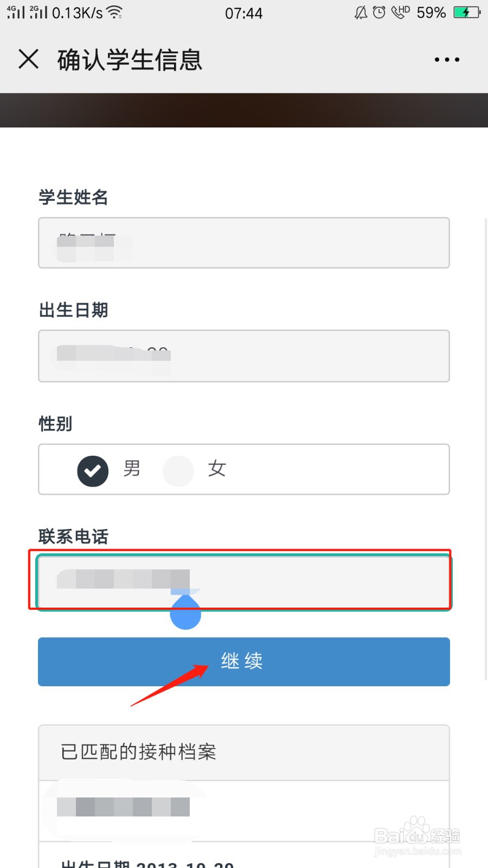Focus the 学生姓名 input field
Viewport: 488px width, 868px height.
pos(244,243)
